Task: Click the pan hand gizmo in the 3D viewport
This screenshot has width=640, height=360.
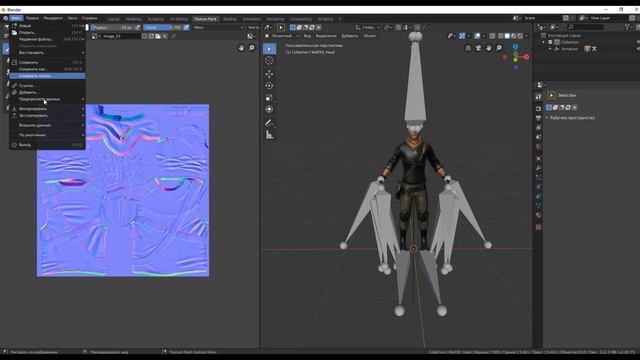Action: [x=489, y=48]
